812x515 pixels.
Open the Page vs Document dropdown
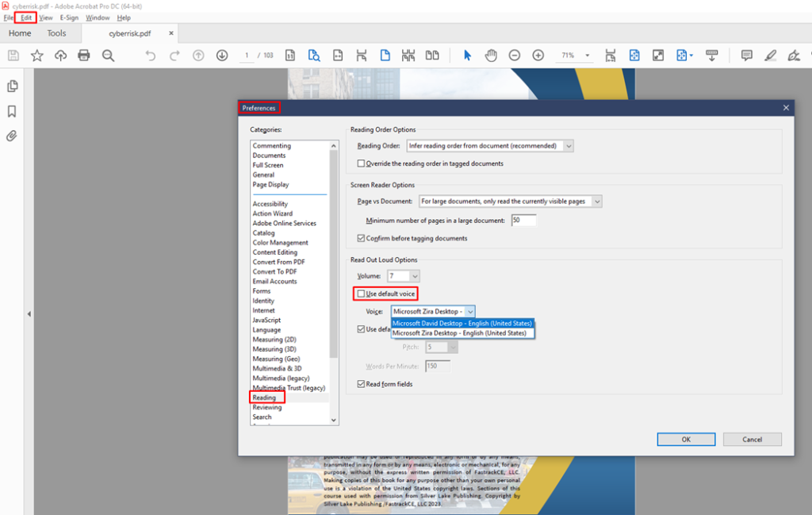pyautogui.click(x=510, y=201)
